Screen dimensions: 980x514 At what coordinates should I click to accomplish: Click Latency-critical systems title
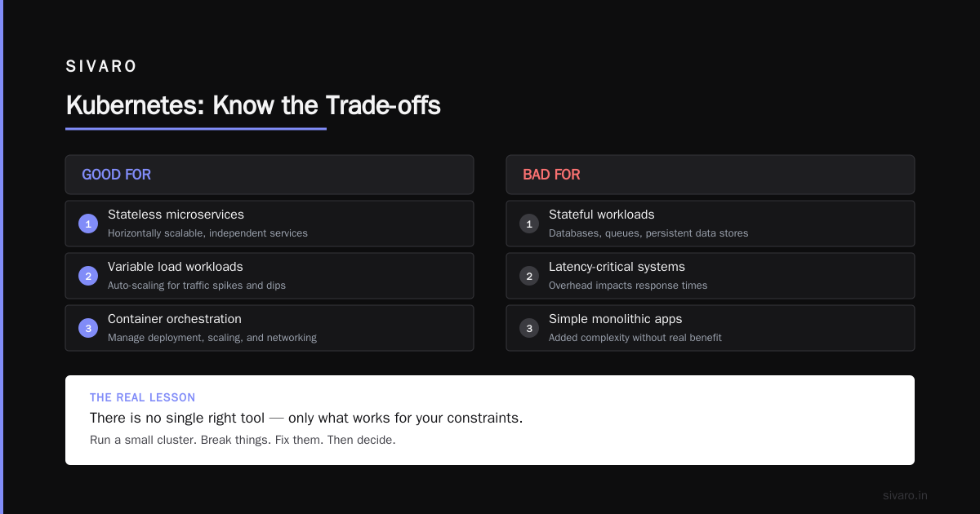617,267
